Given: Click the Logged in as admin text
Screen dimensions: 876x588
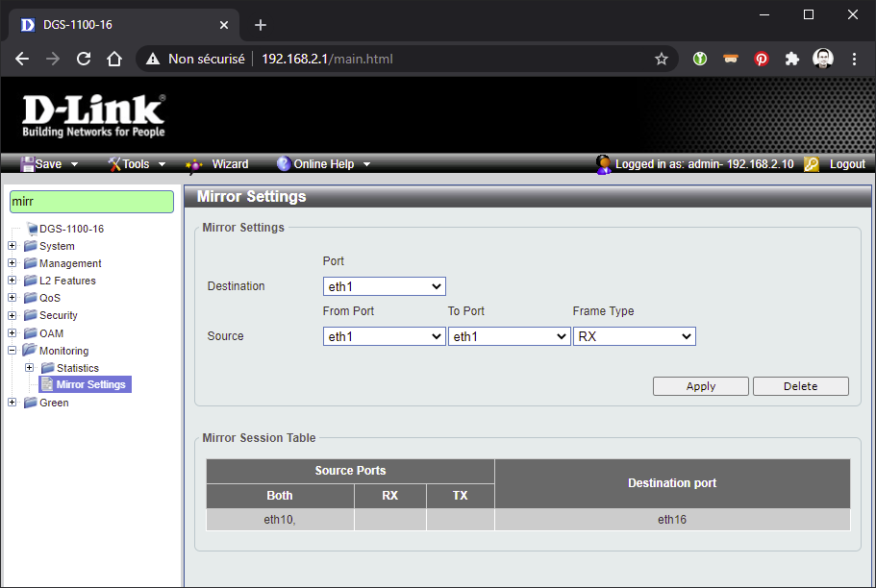Looking at the screenshot, I should pyautogui.click(x=705, y=164).
